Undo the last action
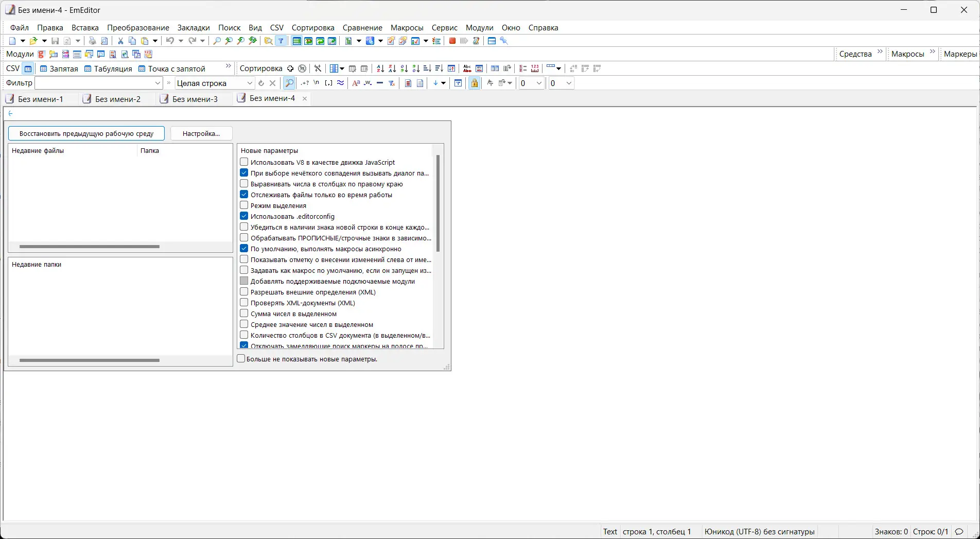This screenshot has height=539, width=980. (170, 41)
